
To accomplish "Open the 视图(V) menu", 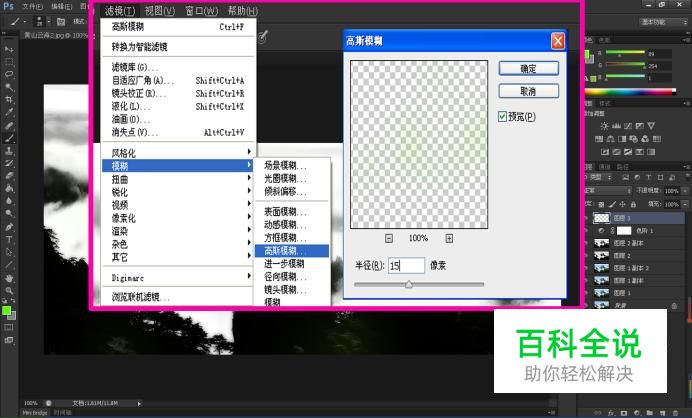I will (x=160, y=11).
